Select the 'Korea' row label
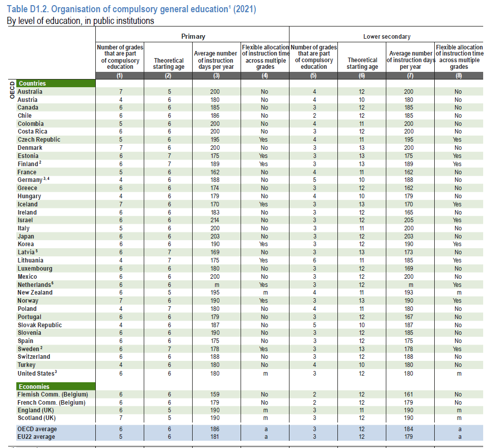Viewport: 501px width, 448px height. (25, 244)
